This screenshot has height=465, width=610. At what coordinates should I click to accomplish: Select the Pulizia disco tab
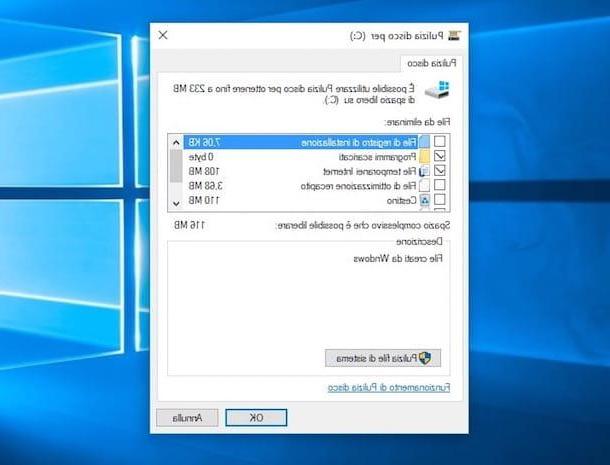coord(431,63)
